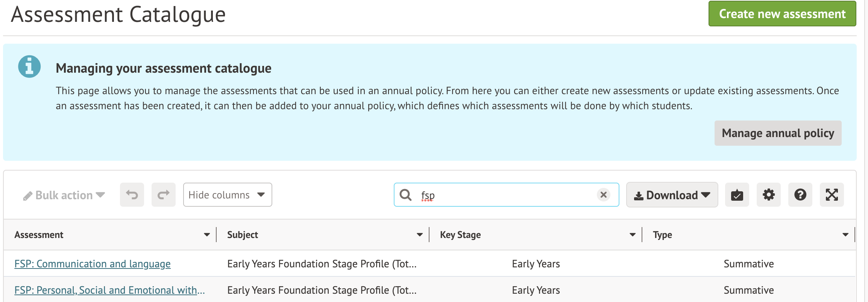Screen dimensions: 868x302
Task: Click the blue info icon
Action: 29,67
